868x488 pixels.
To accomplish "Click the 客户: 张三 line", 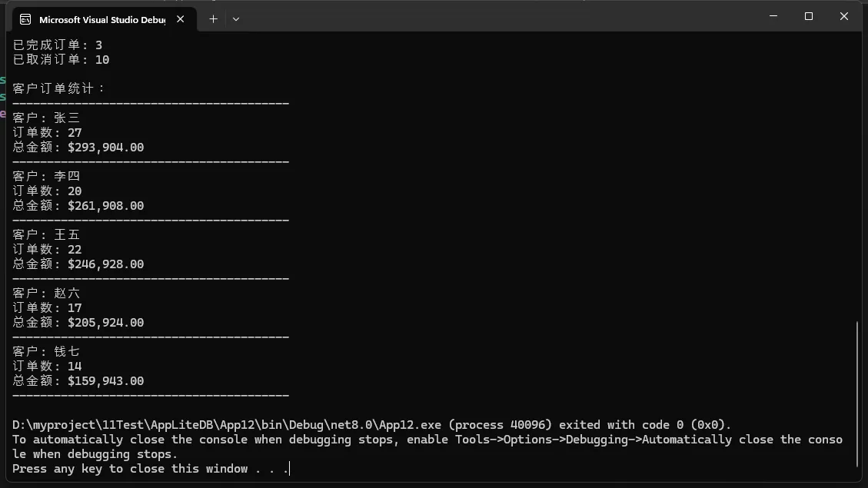I will tap(46, 118).
